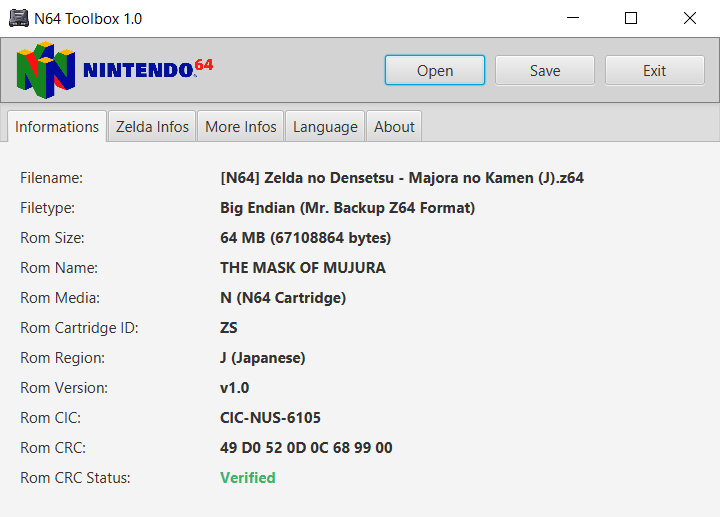Select THE MASK OF MUJURA rom name
Viewport: 720px width, 517px height.
point(303,268)
